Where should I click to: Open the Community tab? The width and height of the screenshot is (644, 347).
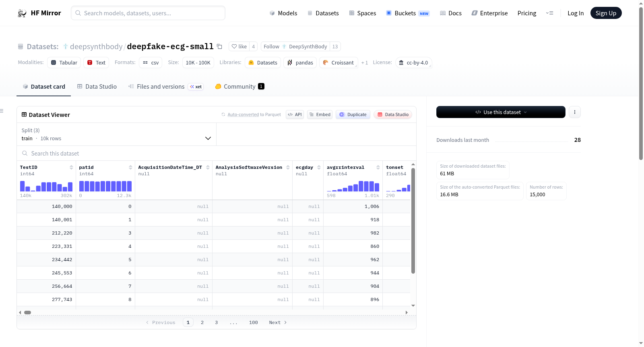click(x=239, y=87)
